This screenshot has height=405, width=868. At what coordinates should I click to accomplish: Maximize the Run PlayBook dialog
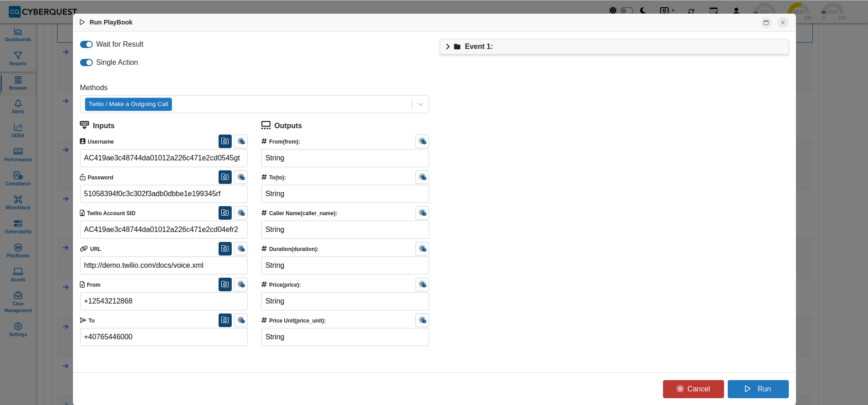[x=766, y=23]
